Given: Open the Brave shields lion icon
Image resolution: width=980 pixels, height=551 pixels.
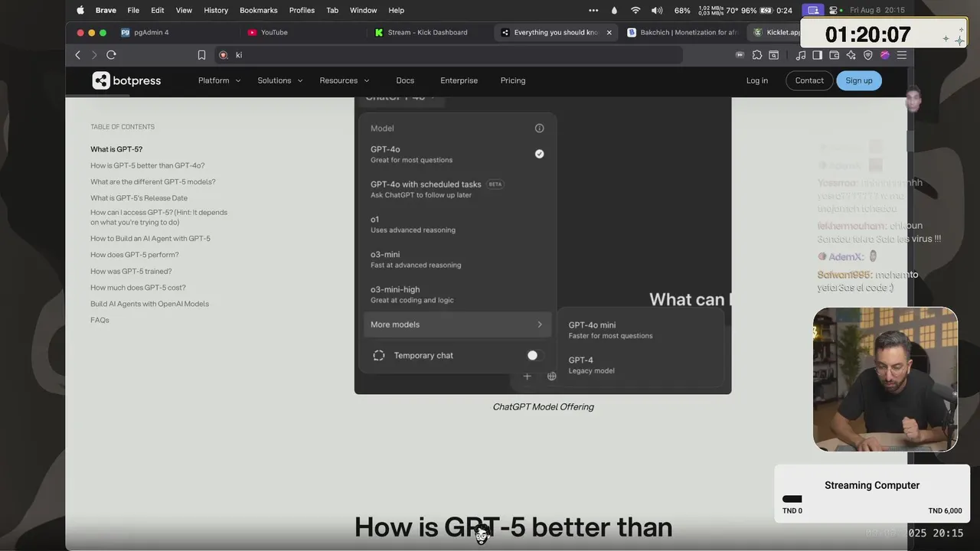Looking at the screenshot, I should click(x=224, y=55).
